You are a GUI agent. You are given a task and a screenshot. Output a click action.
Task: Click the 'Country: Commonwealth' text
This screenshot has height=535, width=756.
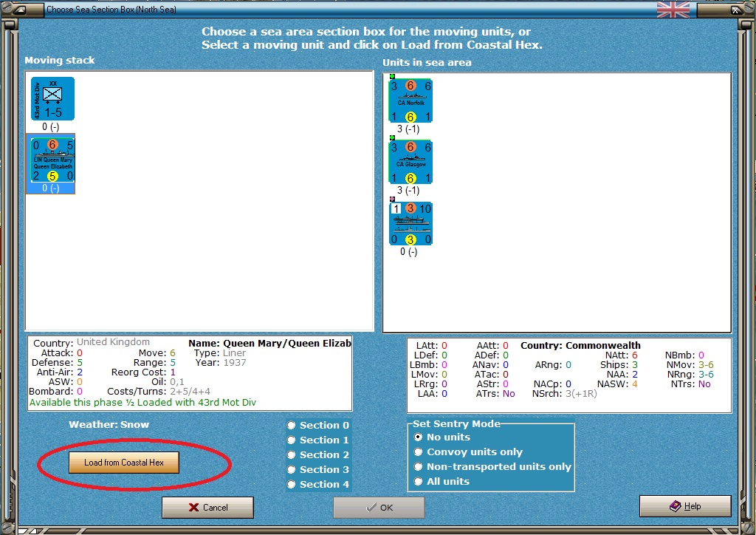(x=580, y=345)
